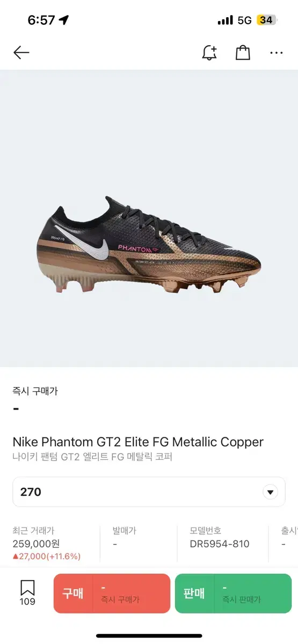
Task: Bookmark the product with 109 saves
Action: [27, 593]
